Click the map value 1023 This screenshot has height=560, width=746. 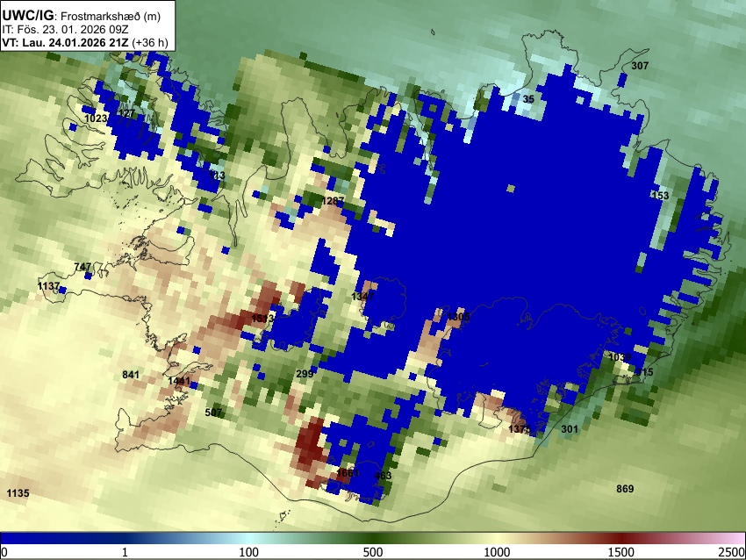pyautogui.click(x=96, y=118)
